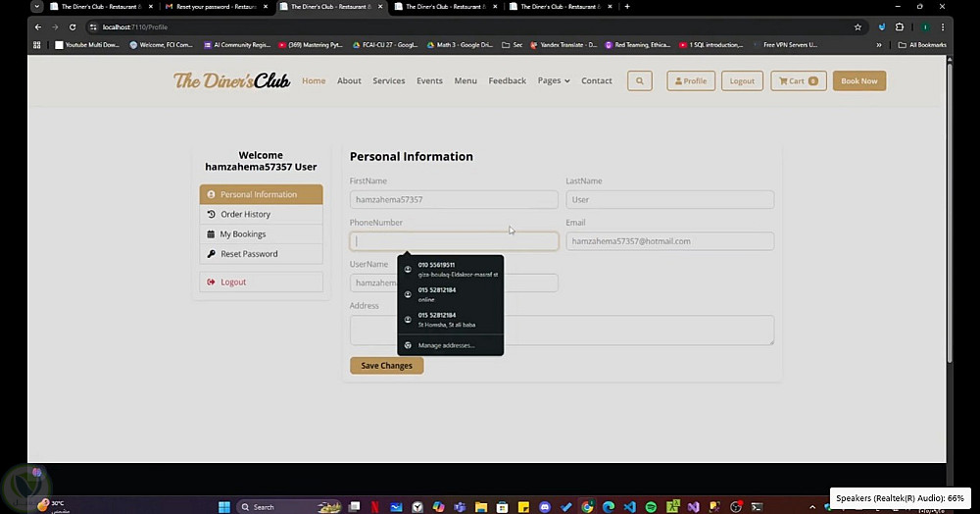Go to the Feedback nav link

(x=507, y=80)
